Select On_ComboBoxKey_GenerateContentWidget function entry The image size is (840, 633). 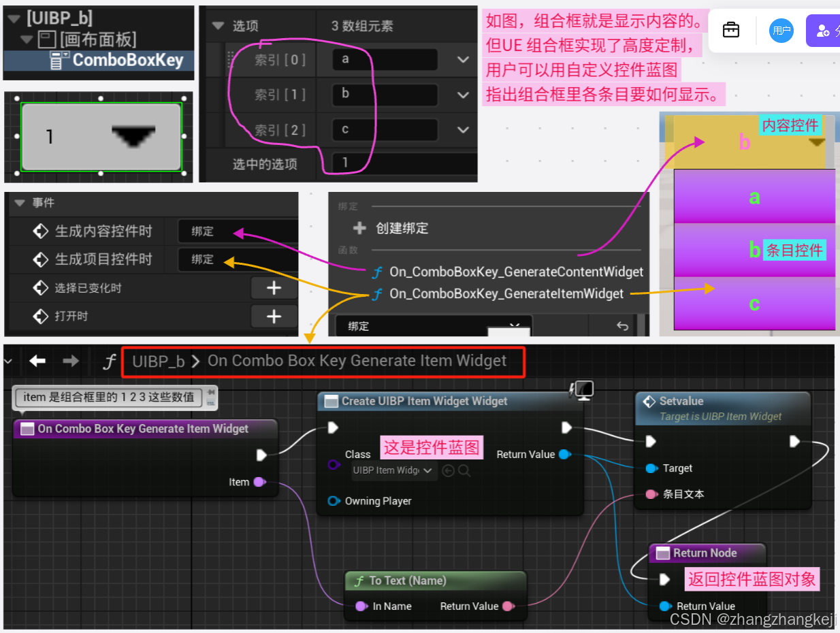pyautogui.click(x=516, y=272)
